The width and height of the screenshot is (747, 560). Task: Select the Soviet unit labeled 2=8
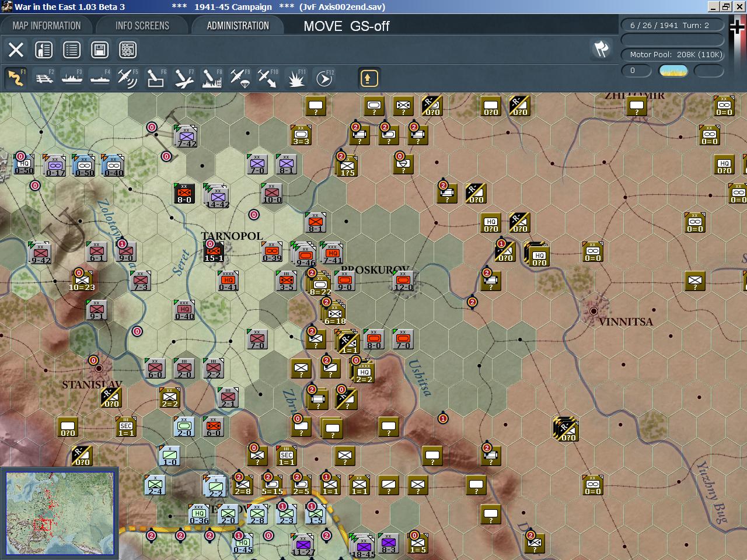243,485
